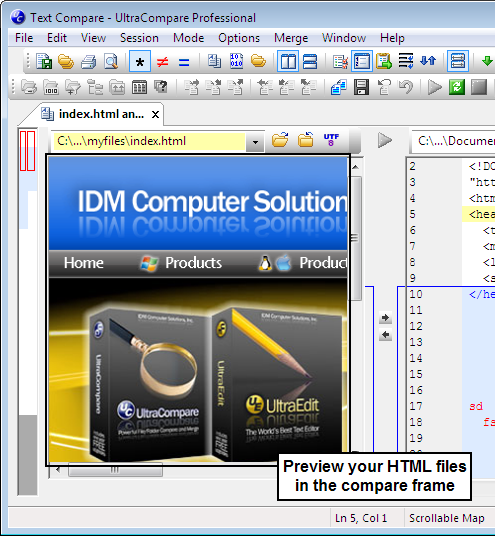Click the UTF-8 encoding icon

click(x=331, y=140)
